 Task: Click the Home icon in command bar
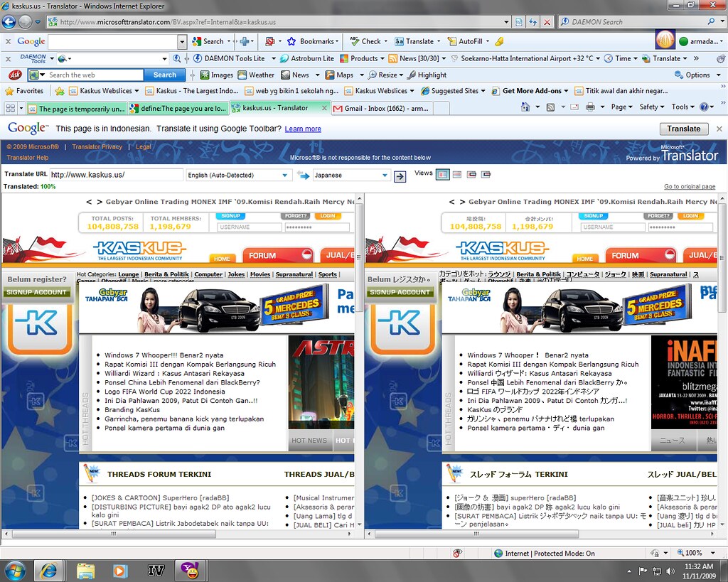(x=525, y=107)
